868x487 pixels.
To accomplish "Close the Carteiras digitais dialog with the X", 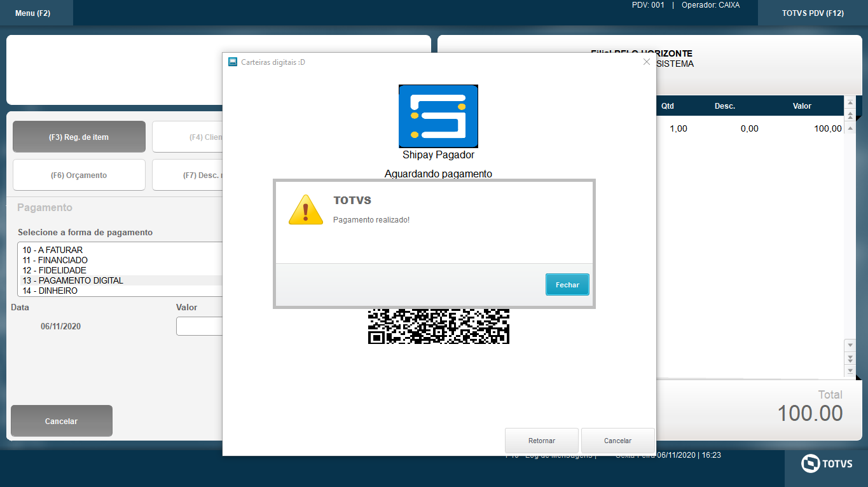I will point(647,62).
